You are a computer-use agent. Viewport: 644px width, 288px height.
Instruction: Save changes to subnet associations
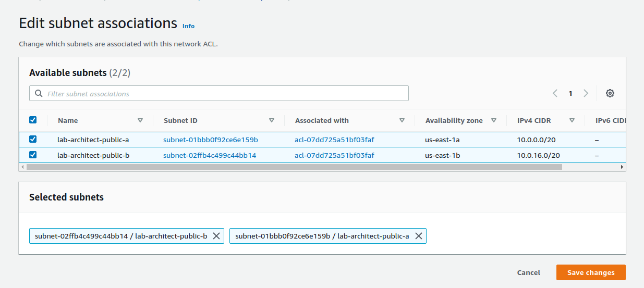coord(591,272)
